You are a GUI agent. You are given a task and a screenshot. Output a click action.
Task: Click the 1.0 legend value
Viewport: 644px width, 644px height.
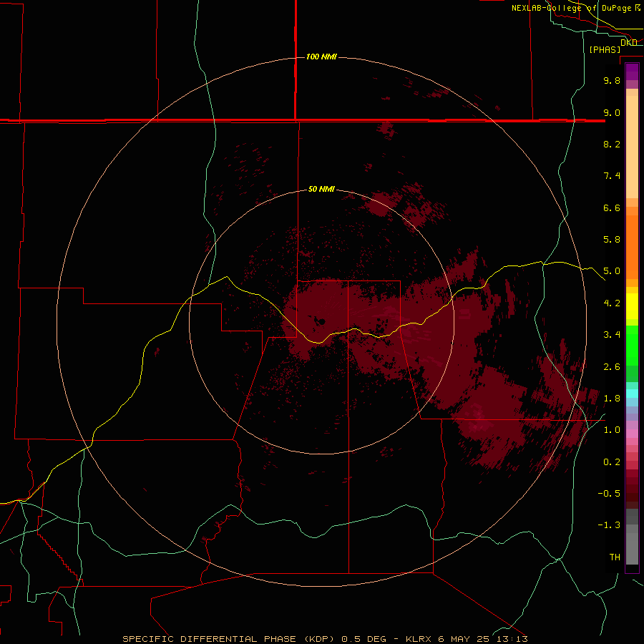pos(612,430)
